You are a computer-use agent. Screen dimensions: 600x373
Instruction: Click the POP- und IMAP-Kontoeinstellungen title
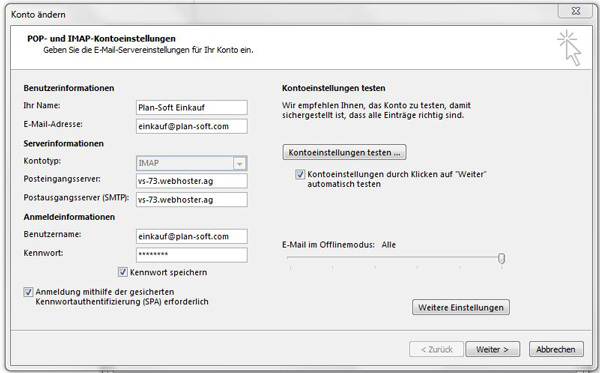pyautogui.click(x=101, y=39)
